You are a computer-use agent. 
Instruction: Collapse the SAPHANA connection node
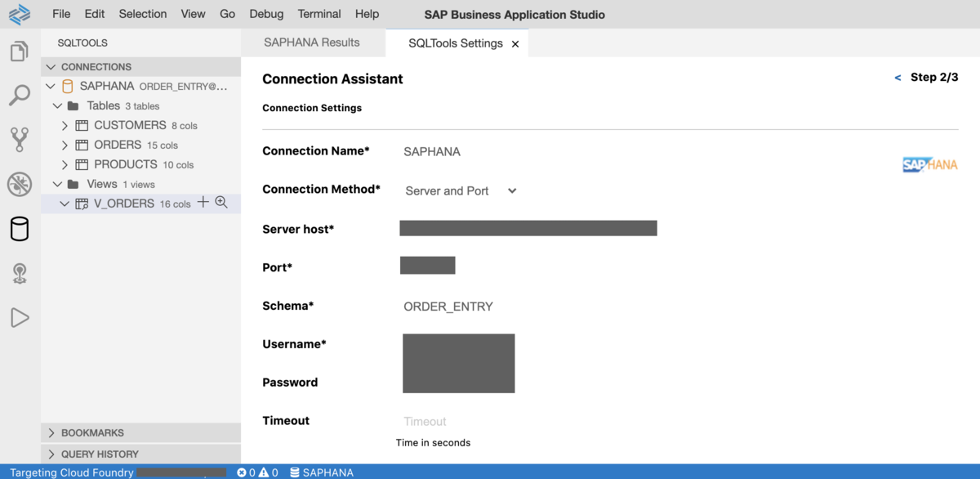click(x=51, y=86)
